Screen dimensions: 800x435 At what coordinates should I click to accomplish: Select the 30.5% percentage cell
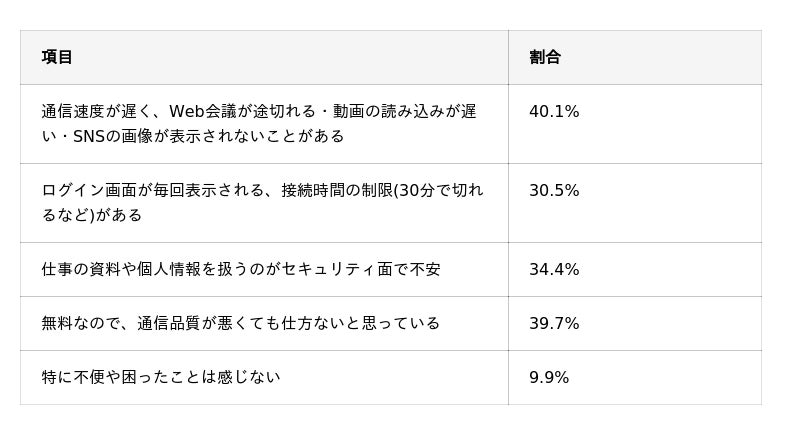pyautogui.click(x=554, y=191)
